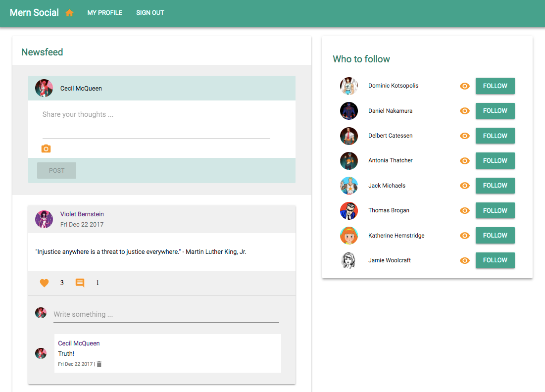Click Antonia Thatcher's avatar thumbnail
The width and height of the screenshot is (545, 392).
pyautogui.click(x=349, y=161)
